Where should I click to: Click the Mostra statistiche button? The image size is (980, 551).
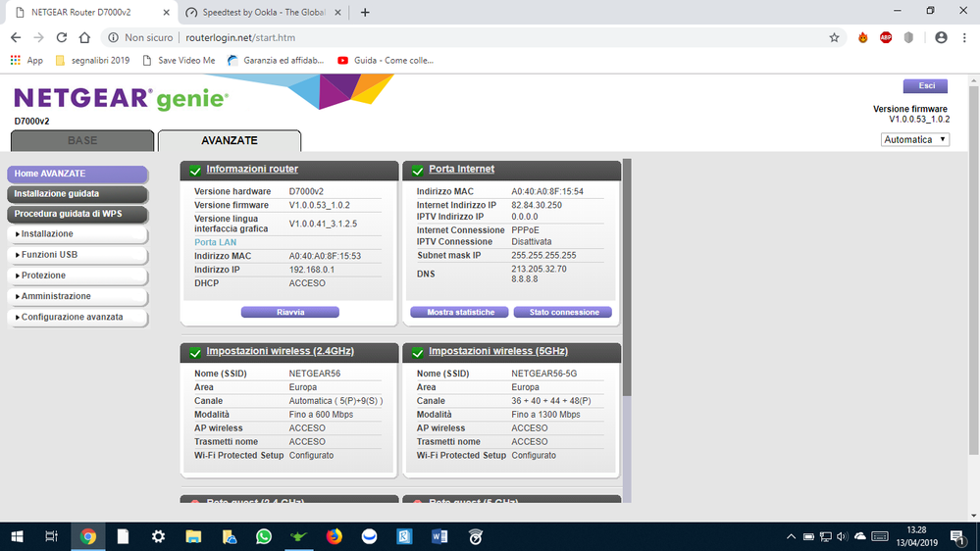(460, 312)
